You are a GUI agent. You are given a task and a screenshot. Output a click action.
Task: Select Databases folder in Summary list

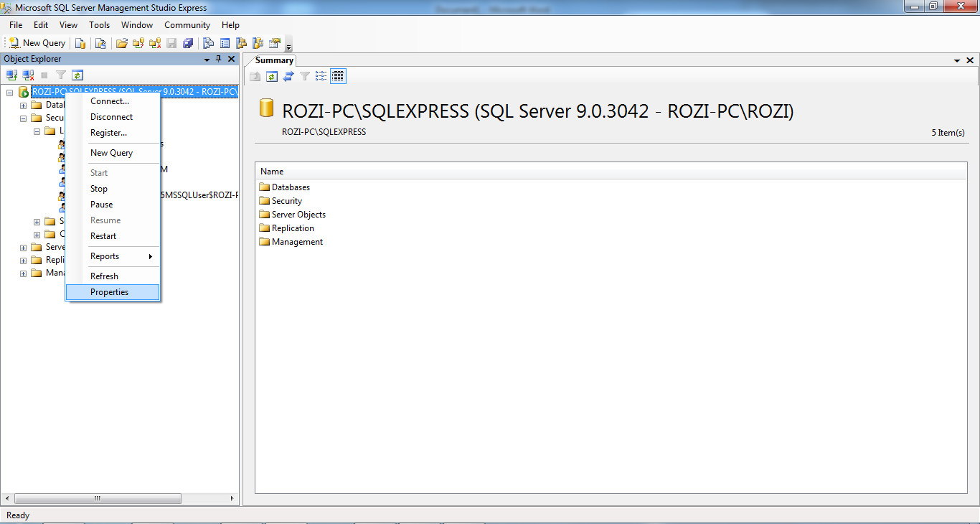point(285,187)
